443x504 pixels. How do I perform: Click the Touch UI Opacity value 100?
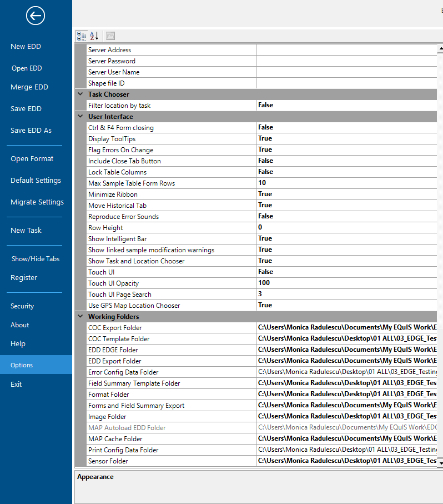point(346,283)
